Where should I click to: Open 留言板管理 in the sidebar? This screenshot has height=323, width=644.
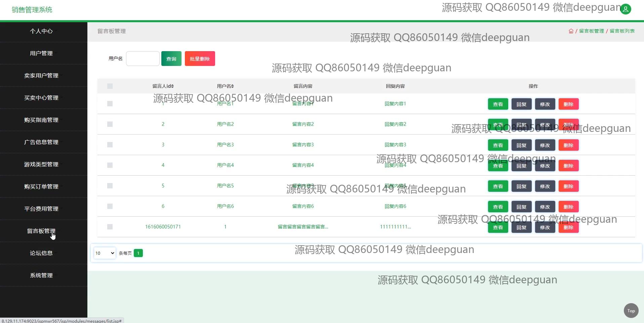coord(41,231)
